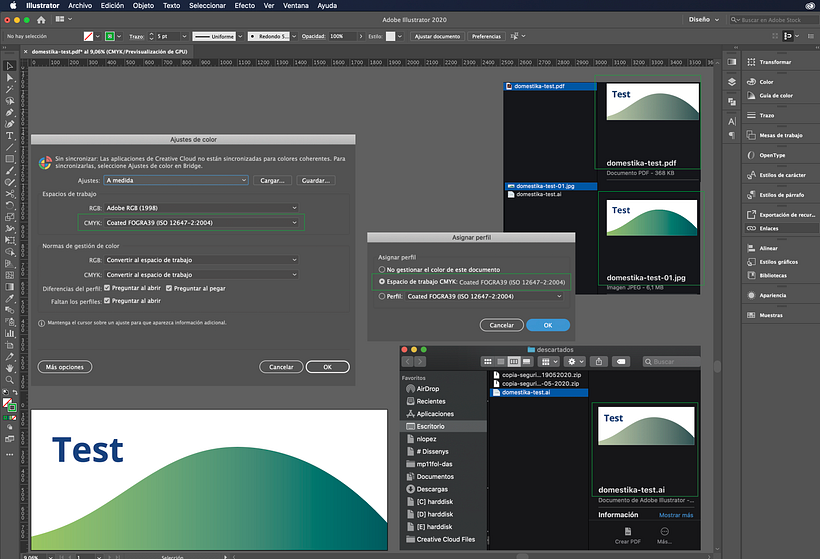Open the CMYK color management policy dropdown
This screenshot has width=820, height=559.
point(201,275)
